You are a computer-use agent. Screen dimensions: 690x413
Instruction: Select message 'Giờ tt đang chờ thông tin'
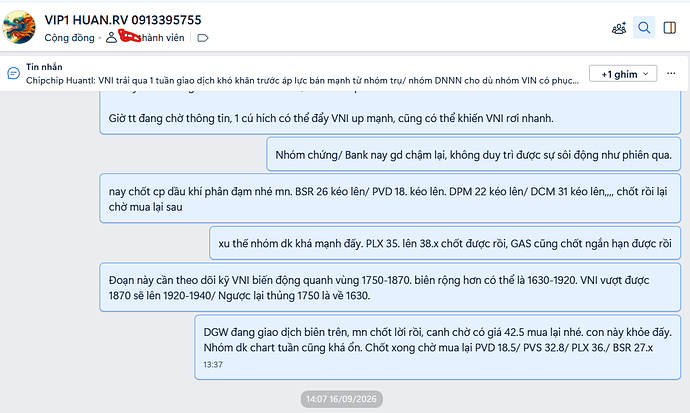pyautogui.click(x=390, y=113)
